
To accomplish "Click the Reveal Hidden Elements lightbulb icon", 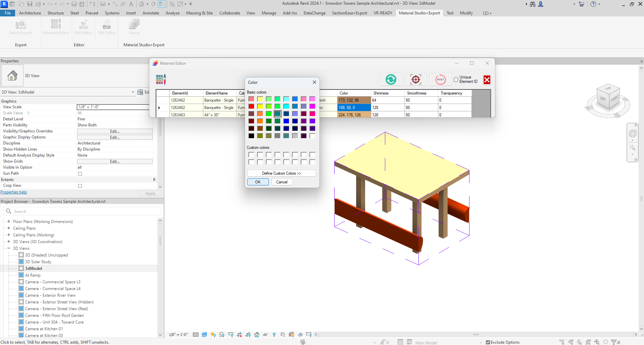I will pos(274,335).
